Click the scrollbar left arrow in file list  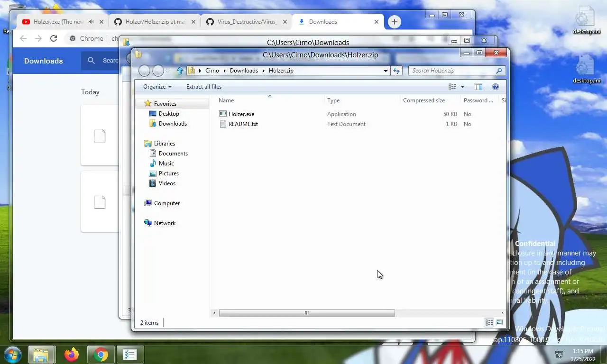[x=214, y=313]
